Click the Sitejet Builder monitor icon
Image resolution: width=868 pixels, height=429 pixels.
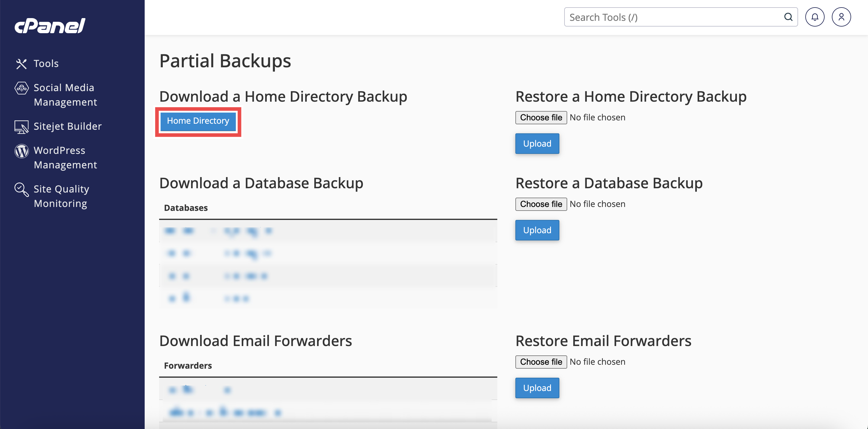coord(22,127)
